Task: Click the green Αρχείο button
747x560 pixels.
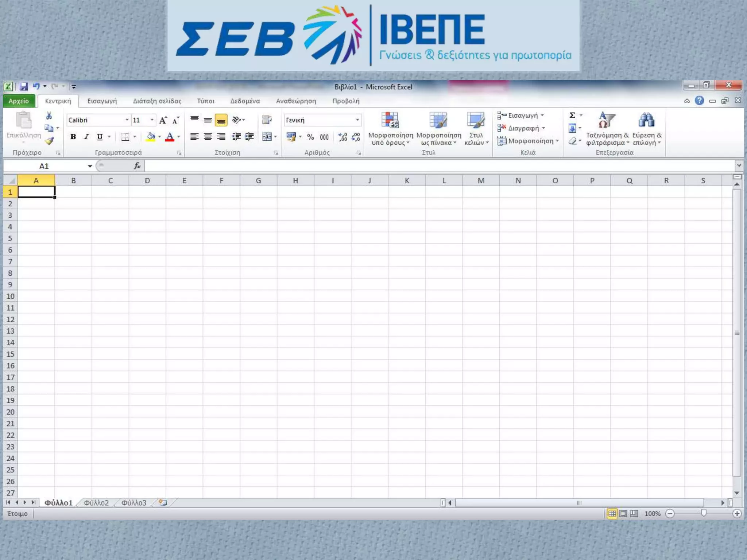Action: coord(19,101)
